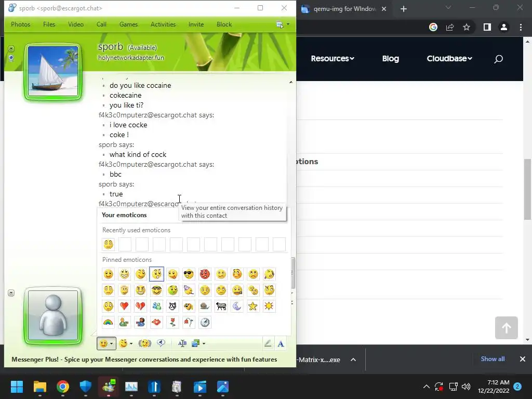The image size is (532, 399).
Task: Open the winks dropdown arrow
Action: (131, 344)
